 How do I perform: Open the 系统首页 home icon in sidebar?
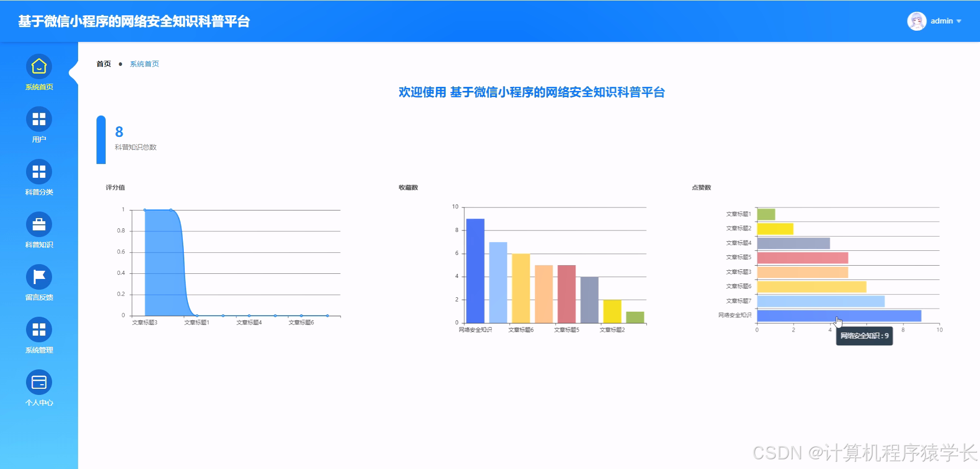(38, 66)
